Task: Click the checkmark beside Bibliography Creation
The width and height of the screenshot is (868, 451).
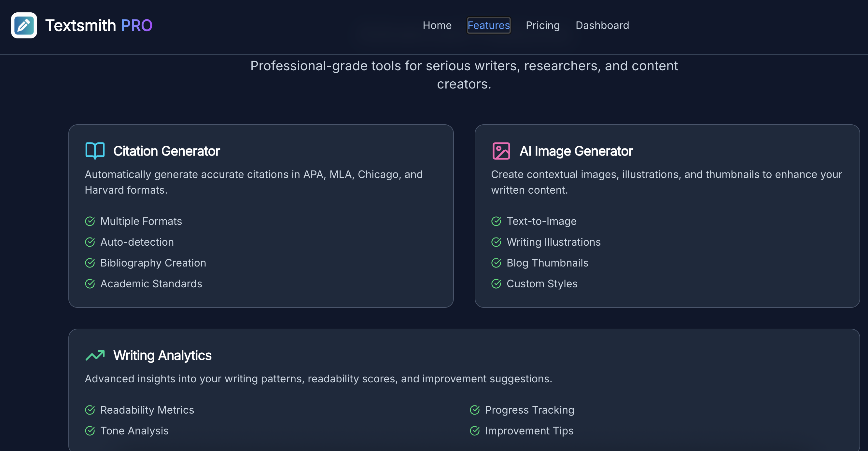Action: pos(90,263)
